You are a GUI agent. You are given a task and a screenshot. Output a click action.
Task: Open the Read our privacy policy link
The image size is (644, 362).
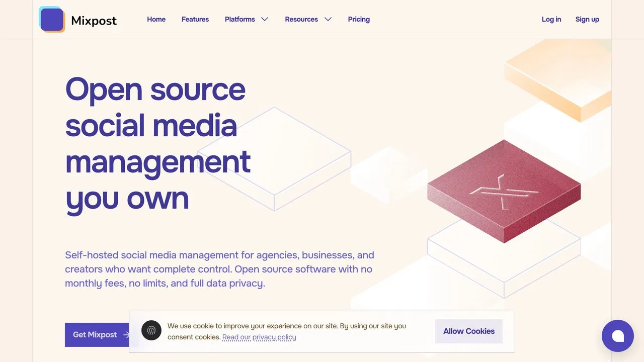(x=259, y=337)
